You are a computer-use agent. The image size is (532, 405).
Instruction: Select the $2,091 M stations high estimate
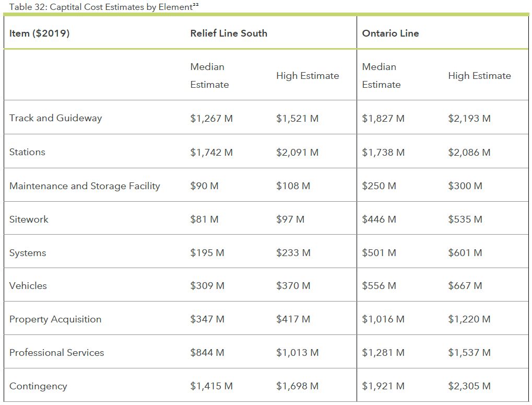click(297, 153)
